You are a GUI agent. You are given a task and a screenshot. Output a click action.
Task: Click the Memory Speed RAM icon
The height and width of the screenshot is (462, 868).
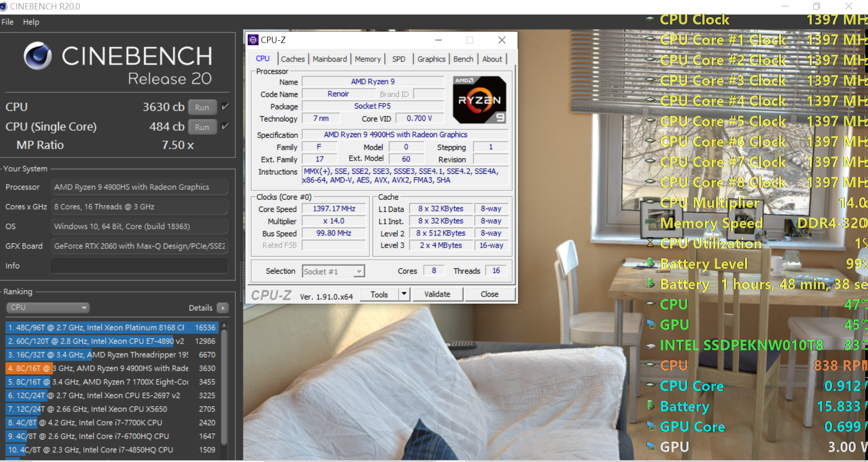click(x=650, y=223)
